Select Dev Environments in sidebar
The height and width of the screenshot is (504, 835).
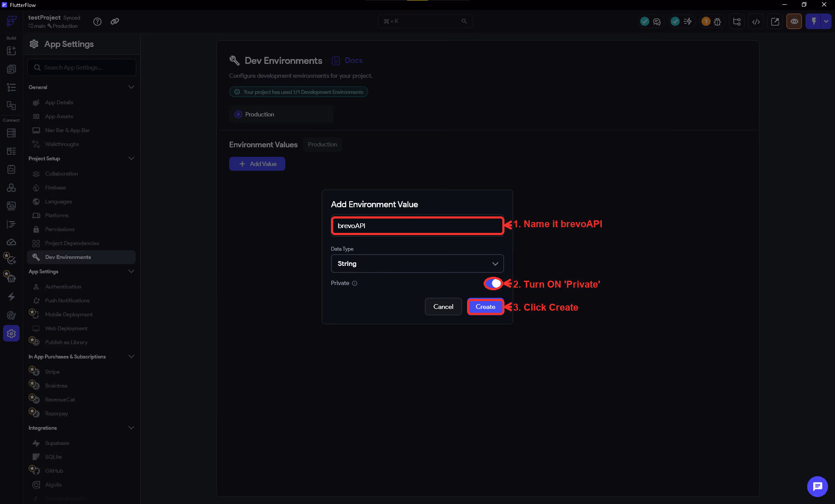click(x=81, y=257)
